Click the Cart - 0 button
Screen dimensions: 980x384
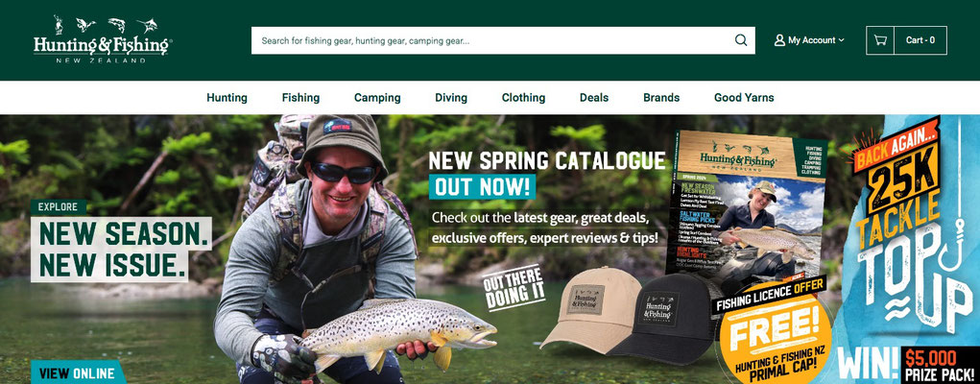tap(920, 40)
